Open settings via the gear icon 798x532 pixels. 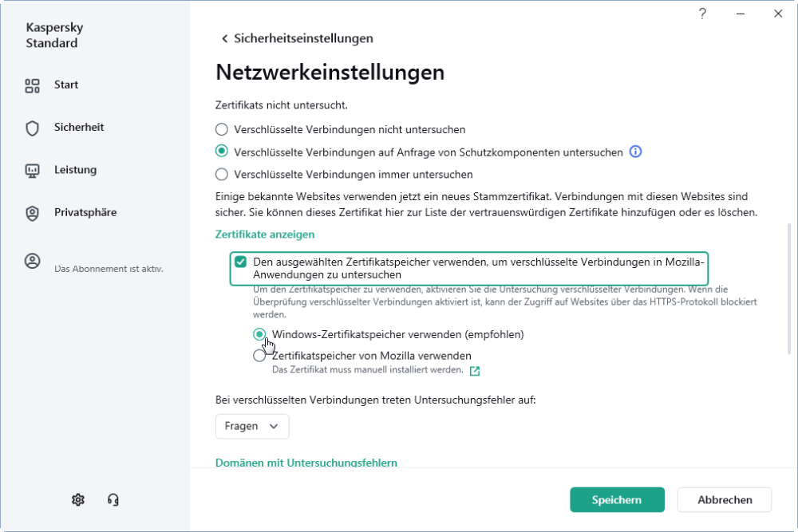coord(78,499)
